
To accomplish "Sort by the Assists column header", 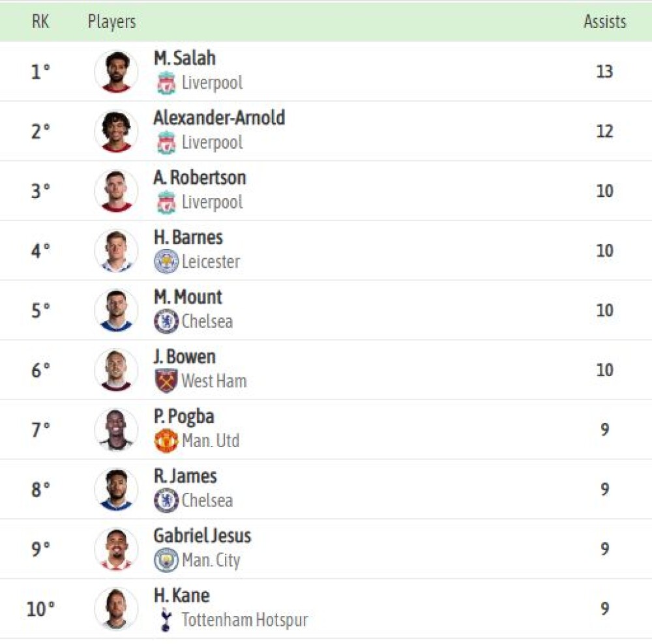I will tap(604, 22).
